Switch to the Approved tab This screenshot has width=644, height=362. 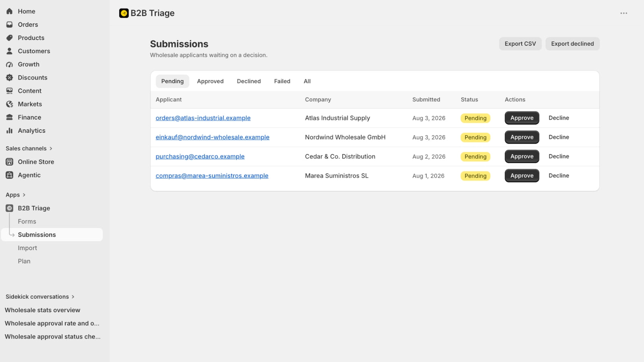(x=210, y=81)
